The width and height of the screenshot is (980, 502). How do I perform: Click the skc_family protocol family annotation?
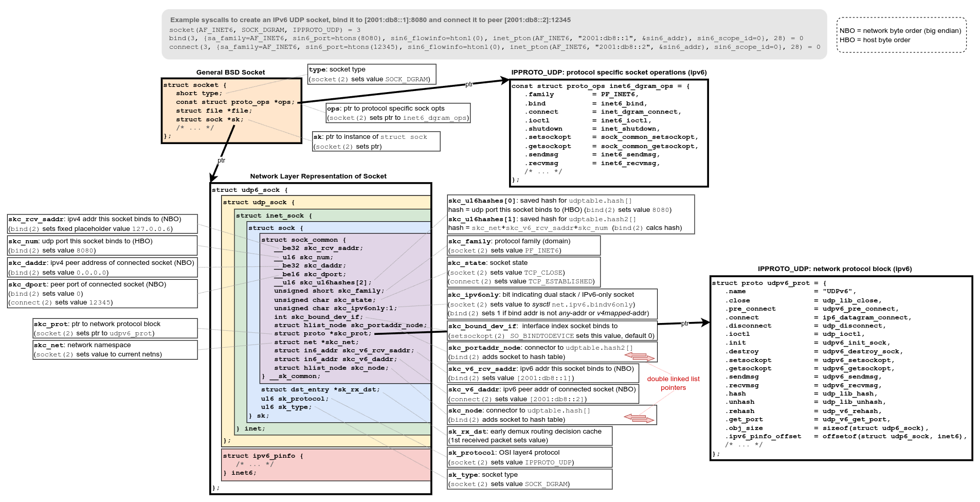523,246
